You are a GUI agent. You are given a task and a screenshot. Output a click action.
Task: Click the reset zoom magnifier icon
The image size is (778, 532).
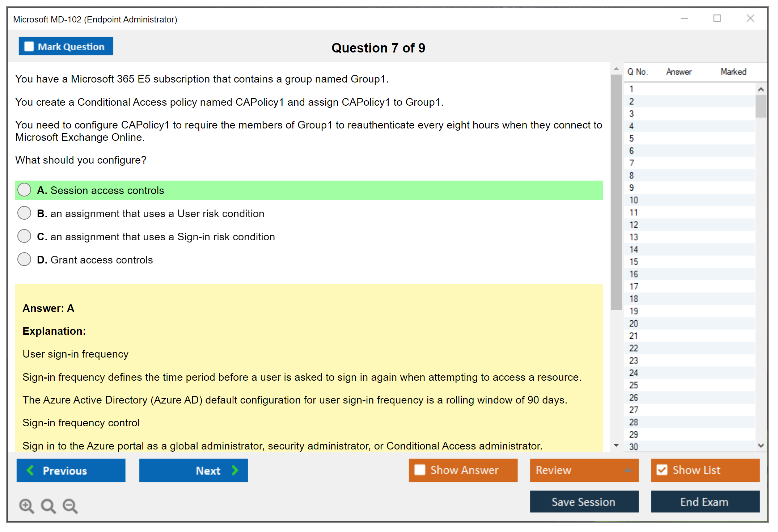click(48, 506)
